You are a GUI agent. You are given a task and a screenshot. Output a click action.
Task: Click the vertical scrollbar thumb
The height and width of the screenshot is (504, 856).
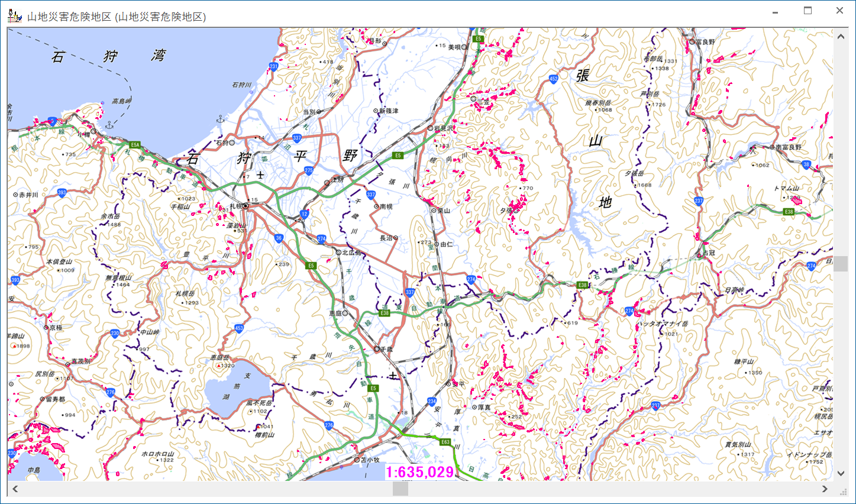click(x=841, y=264)
